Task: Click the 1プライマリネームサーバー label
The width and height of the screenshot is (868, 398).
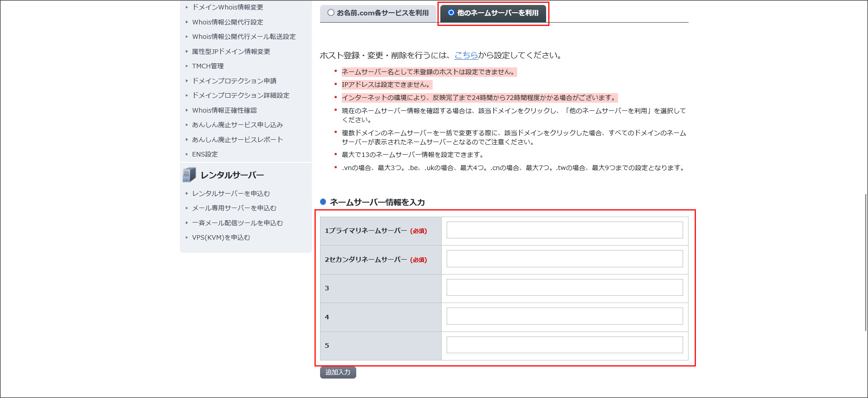Action: tap(366, 231)
